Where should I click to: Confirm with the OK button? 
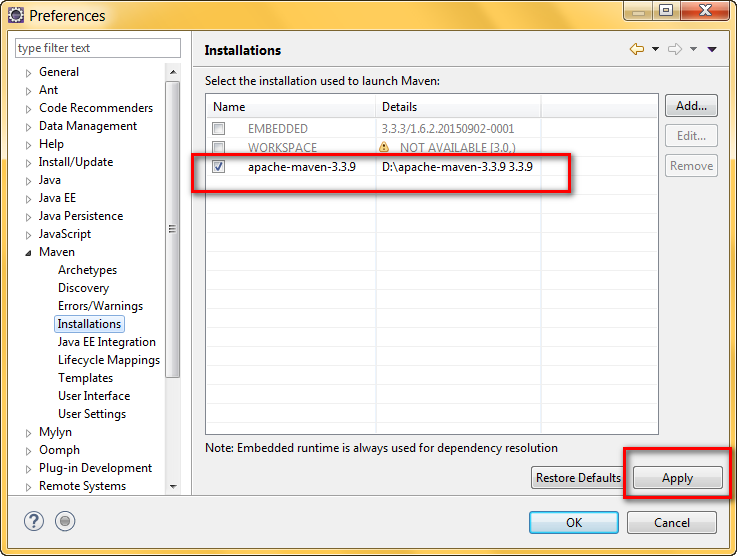click(x=574, y=523)
